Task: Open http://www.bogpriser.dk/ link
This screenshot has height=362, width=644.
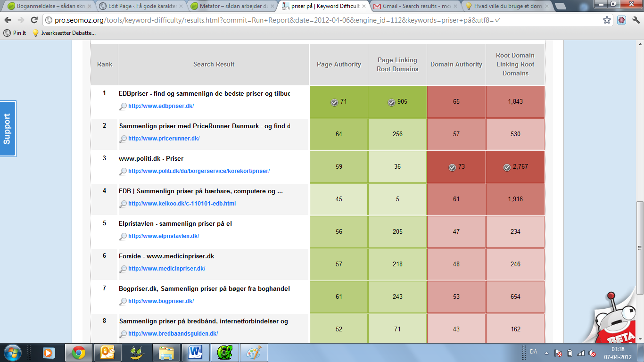Action: pyautogui.click(x=161, y=301)
